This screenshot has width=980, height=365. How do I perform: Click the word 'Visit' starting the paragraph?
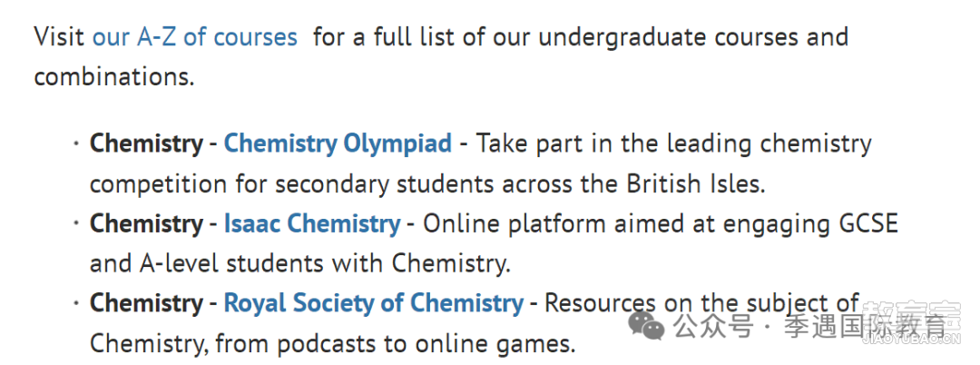point(59,37)
